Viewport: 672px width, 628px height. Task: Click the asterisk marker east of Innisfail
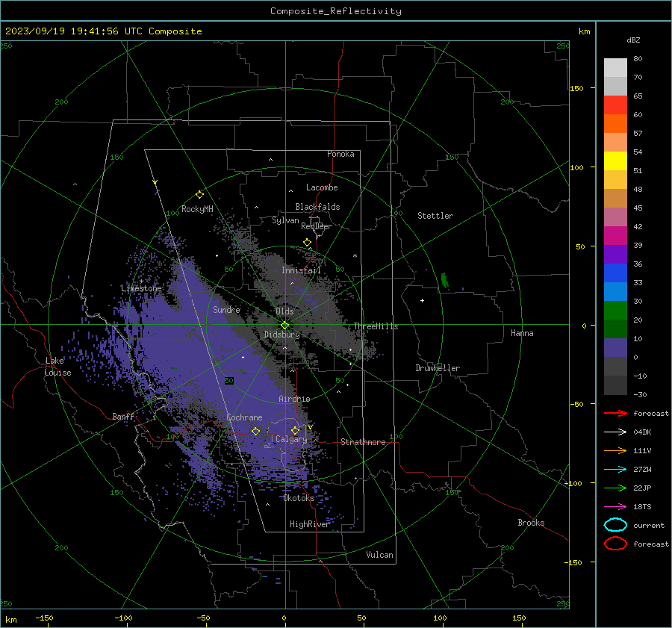[x=355, y=256]
